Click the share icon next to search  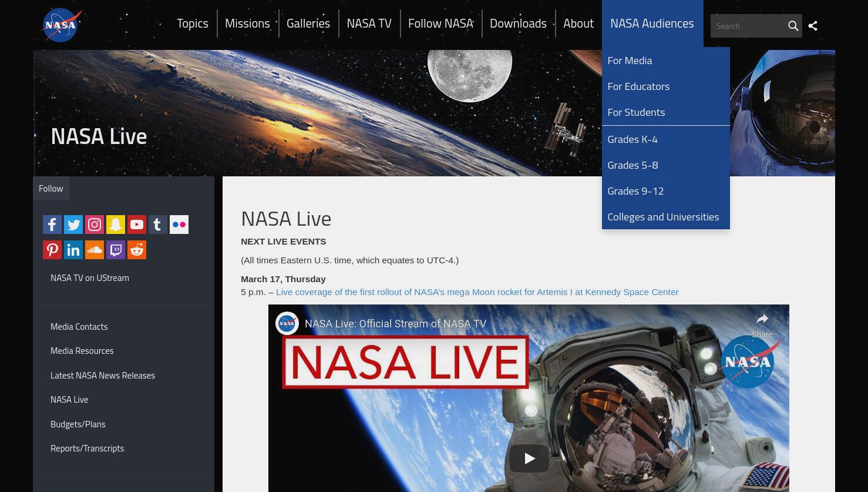coord(813,26)
